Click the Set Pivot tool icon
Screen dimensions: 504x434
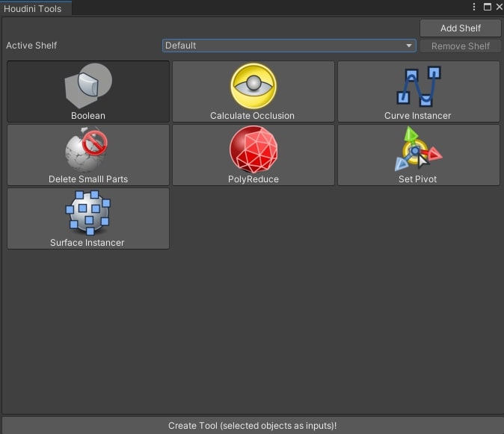click(x=418, y=149)
